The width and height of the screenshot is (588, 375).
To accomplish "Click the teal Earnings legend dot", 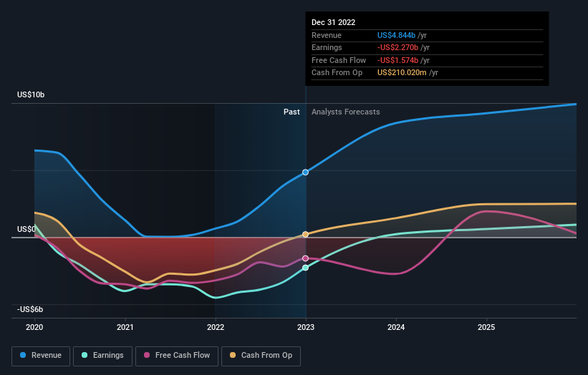I will pyautogui.click(x=85, y=355).
